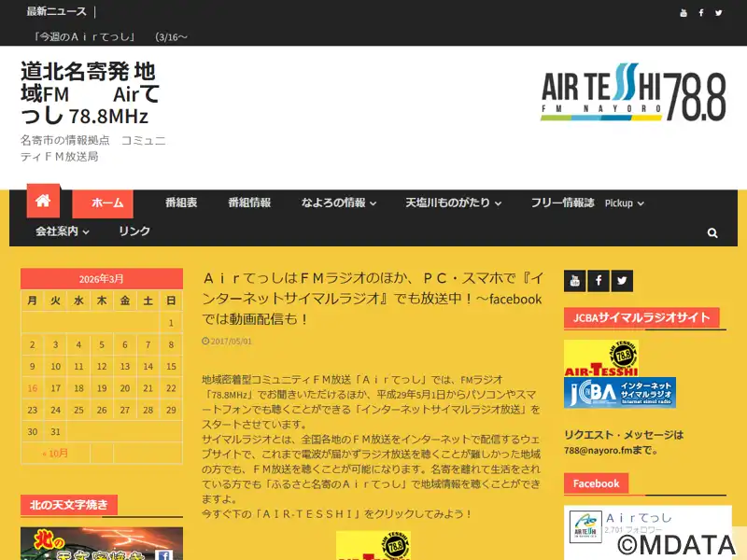Click the Facebook widget heading
This screenshot has height=560, width=747.
coord(596,483)
